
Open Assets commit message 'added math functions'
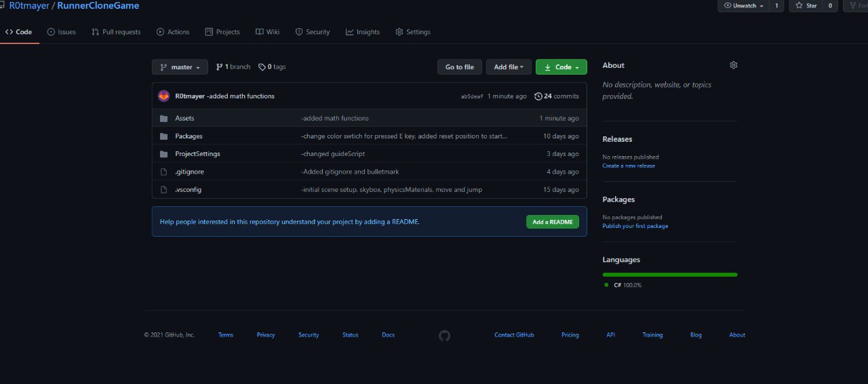point(335,118)
